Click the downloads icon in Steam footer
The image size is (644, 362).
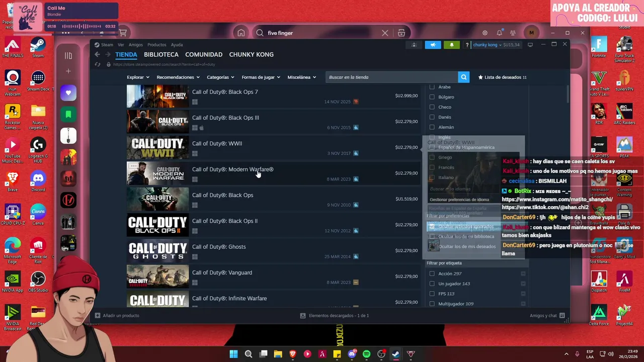(x=303, y=316)
